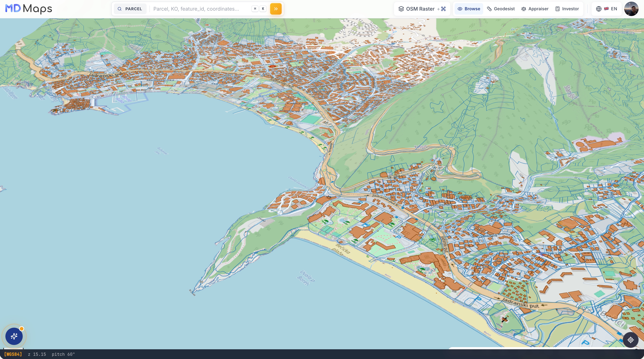Open the PARCEL search type selector
Image resolution: width=644 pixels, height=359 pixels.
click(130, 9)
